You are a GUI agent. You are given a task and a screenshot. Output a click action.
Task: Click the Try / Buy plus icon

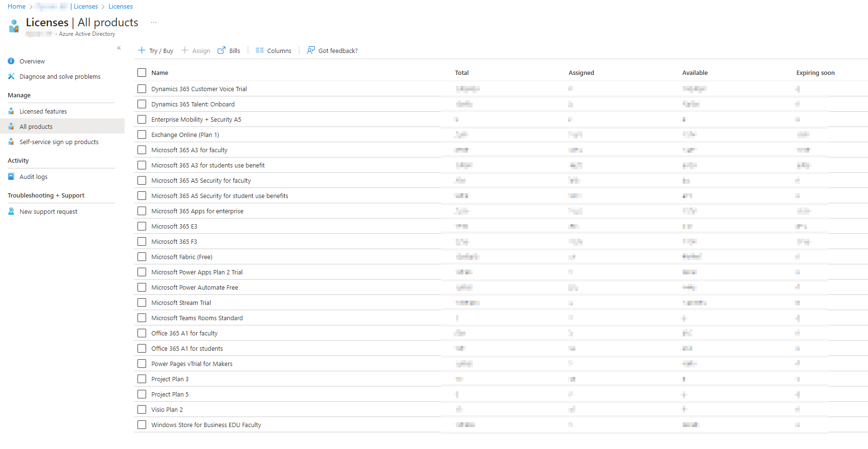[142, 50]
